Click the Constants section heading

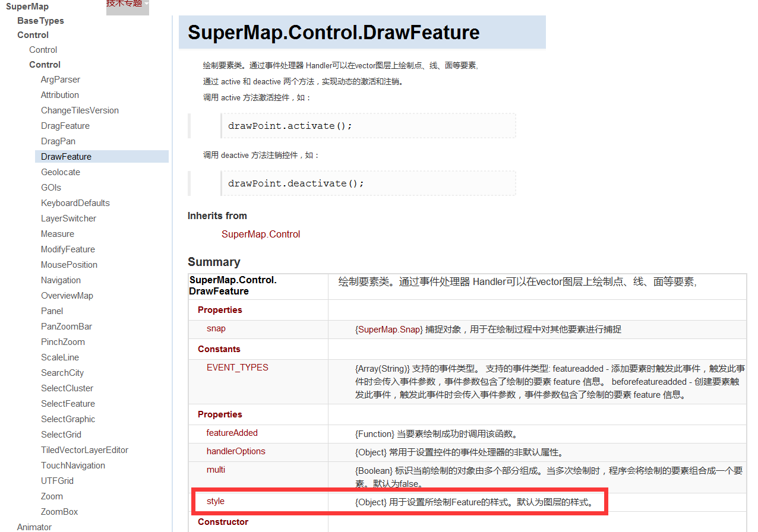tap(219, 349)
